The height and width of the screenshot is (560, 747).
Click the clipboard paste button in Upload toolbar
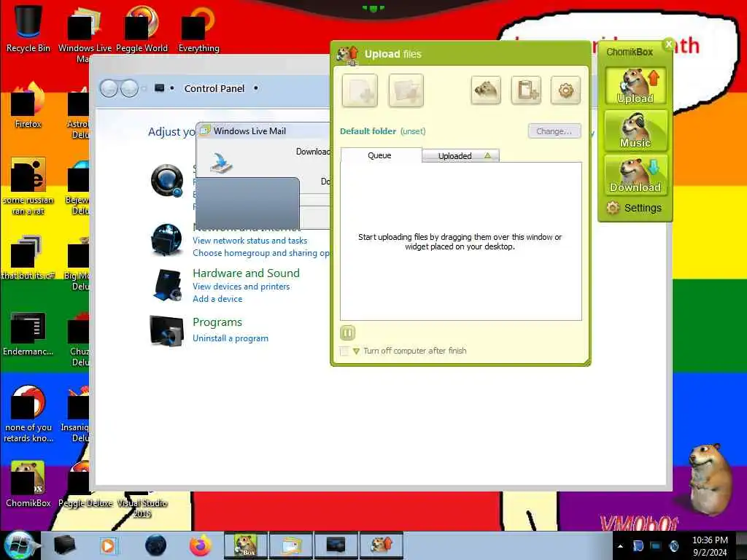[526, 90]
